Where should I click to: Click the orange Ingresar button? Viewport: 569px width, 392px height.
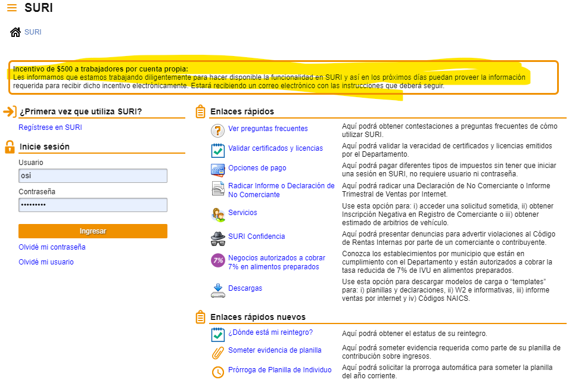coord(93,231)
